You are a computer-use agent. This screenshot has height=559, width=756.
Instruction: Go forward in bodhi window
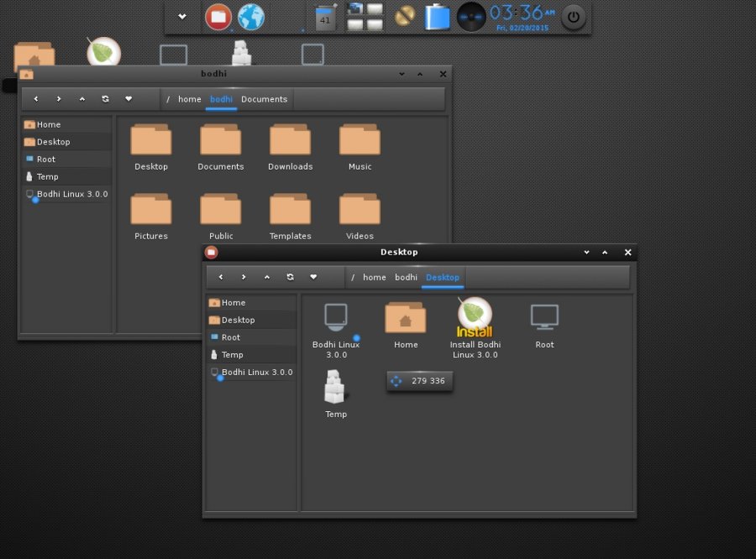(x=59, y=99)
